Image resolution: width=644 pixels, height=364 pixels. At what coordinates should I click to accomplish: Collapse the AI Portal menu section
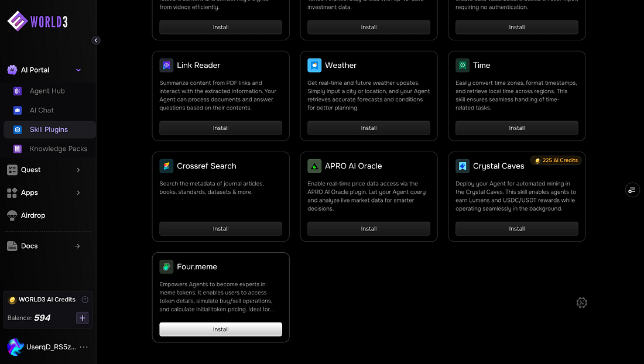(78, 70)
